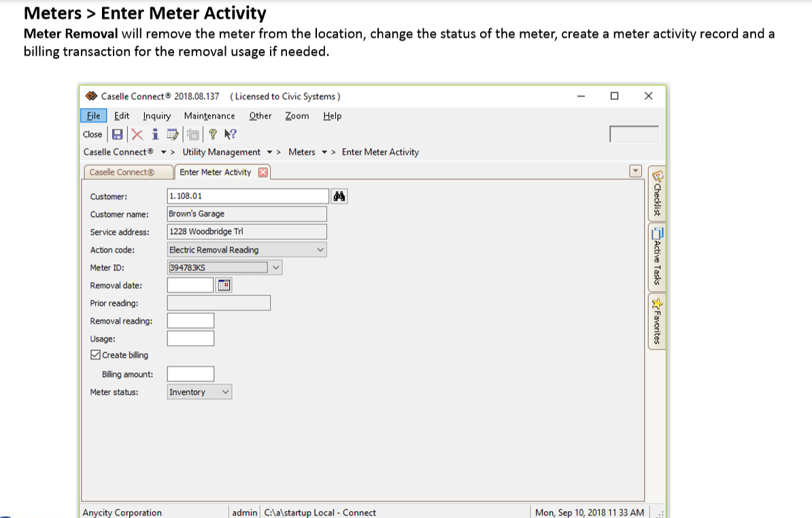Open the Maintenance menu

click(209, 116)
